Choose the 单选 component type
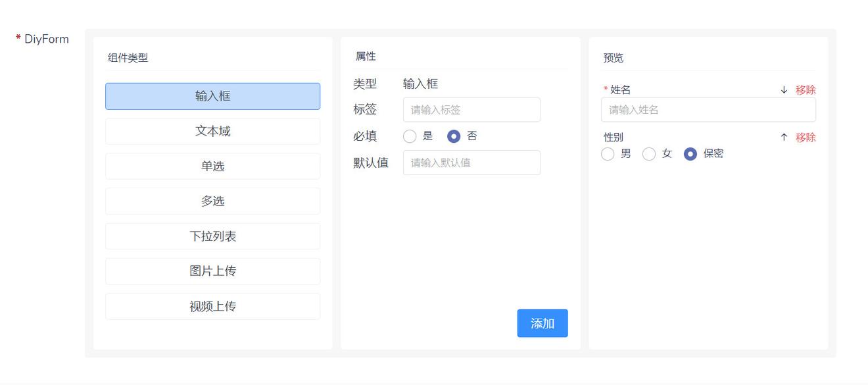 (212, 166)
